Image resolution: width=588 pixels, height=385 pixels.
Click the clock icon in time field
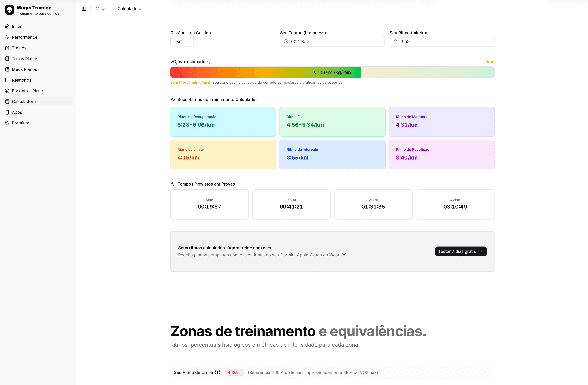pyautogui.click(x=286, y=41)
